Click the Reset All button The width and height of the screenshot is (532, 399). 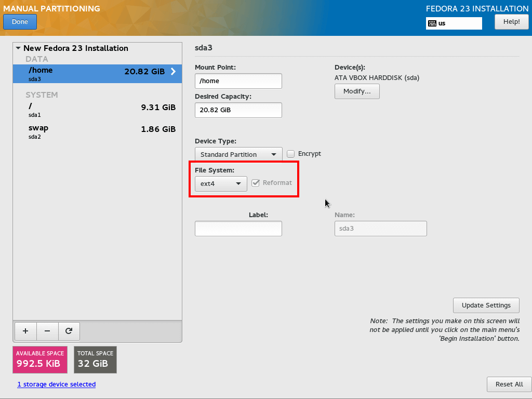(509, 384)
